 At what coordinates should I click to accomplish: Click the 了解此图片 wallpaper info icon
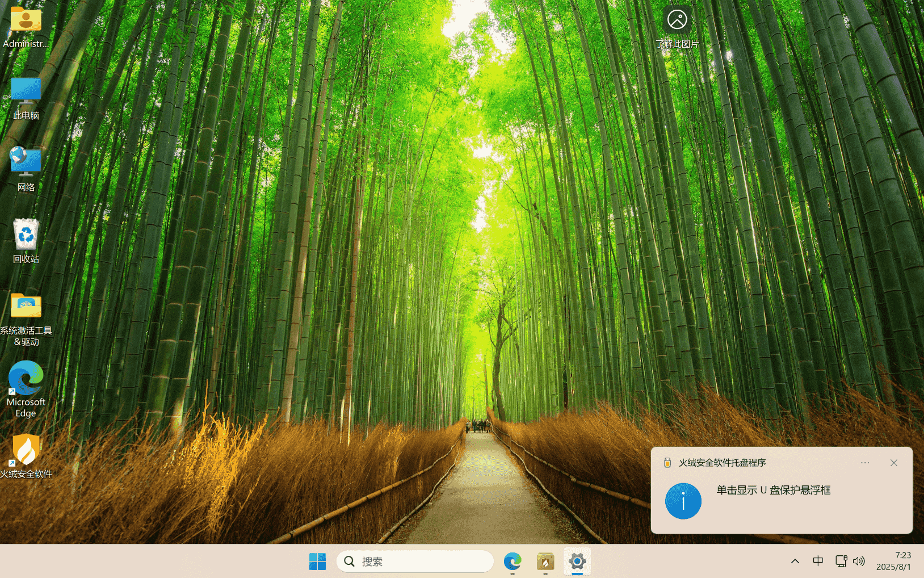[x=677, y=27]
